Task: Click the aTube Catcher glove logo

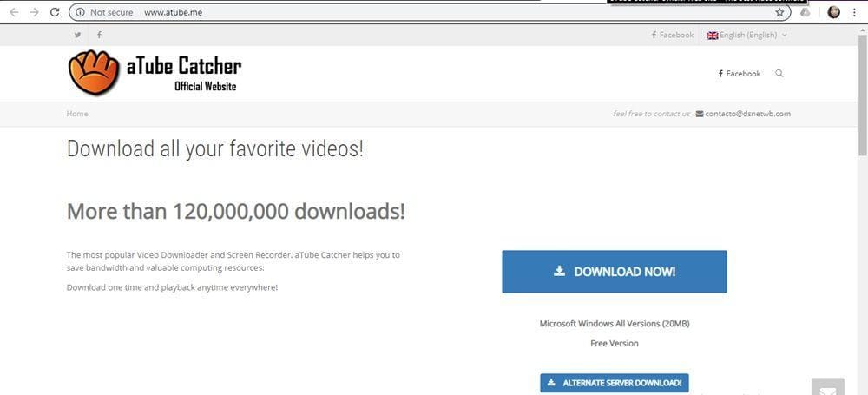Action: tap(94, 73)
